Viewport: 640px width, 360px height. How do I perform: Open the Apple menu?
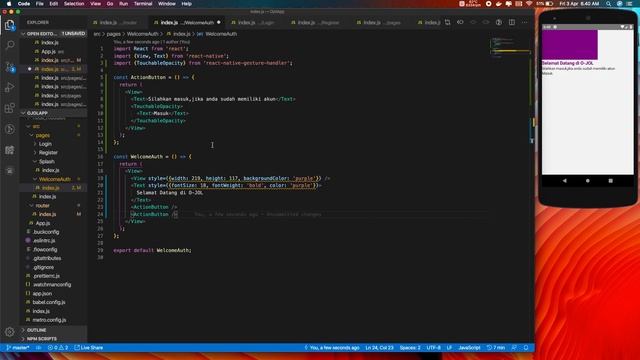pos(9,4)
